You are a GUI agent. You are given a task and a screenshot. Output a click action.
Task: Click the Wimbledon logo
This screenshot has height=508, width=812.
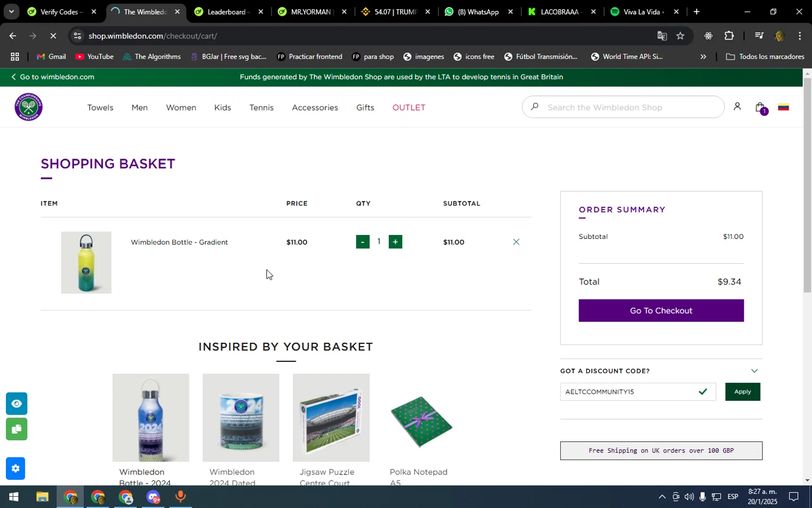(29, 107)
